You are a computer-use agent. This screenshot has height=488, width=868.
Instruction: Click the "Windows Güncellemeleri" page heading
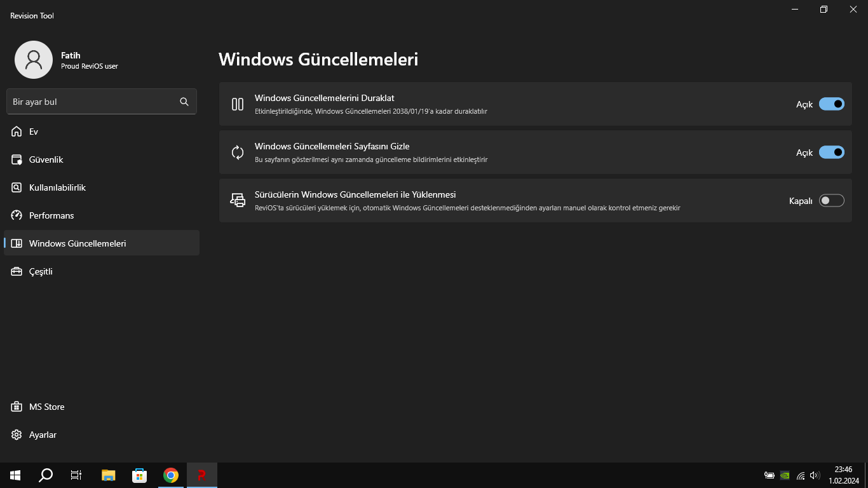pos(318,59)
